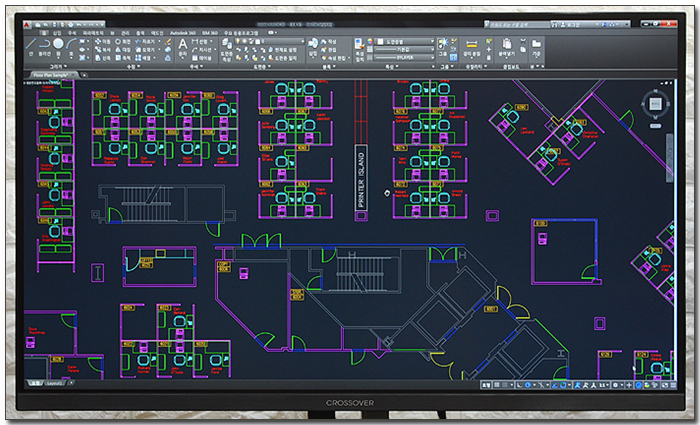Insert a Table (테이블)

tap(201, 58)
